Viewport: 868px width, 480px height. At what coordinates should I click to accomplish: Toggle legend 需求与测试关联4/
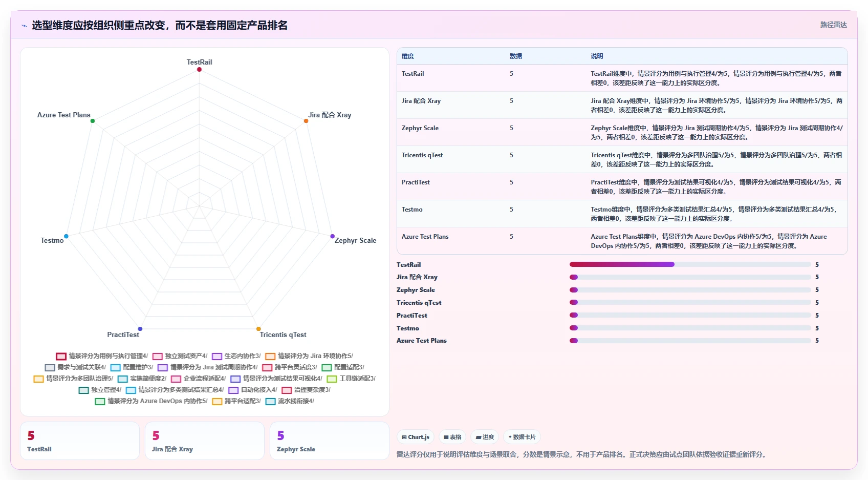coord(75,367)
